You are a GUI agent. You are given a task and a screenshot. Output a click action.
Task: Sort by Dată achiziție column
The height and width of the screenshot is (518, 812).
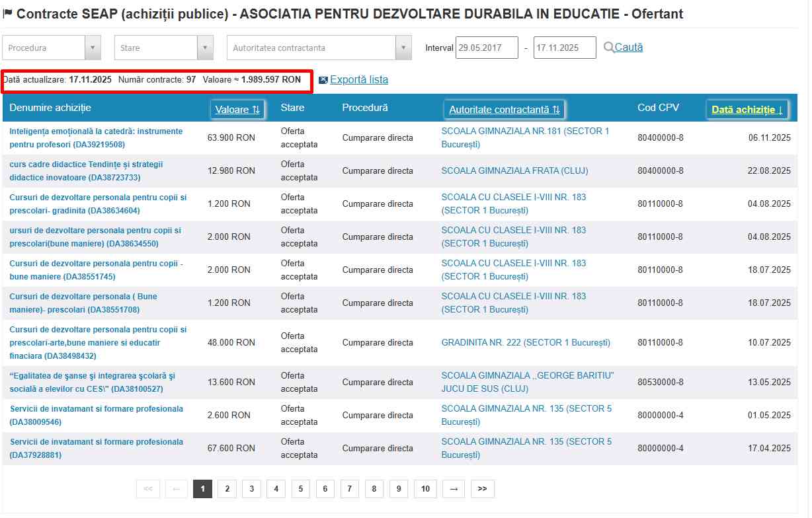pos(747,110)
